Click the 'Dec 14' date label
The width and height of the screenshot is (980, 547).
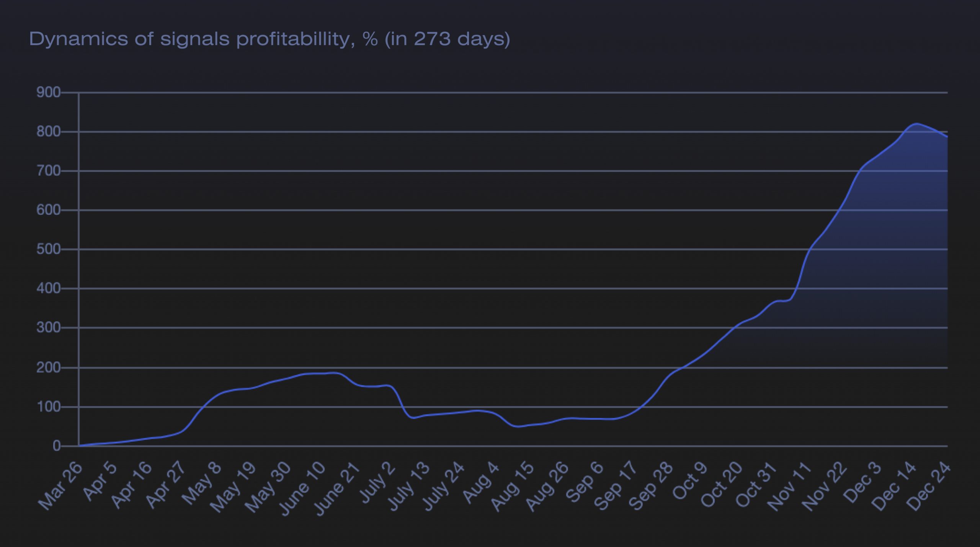pos(893,487)
